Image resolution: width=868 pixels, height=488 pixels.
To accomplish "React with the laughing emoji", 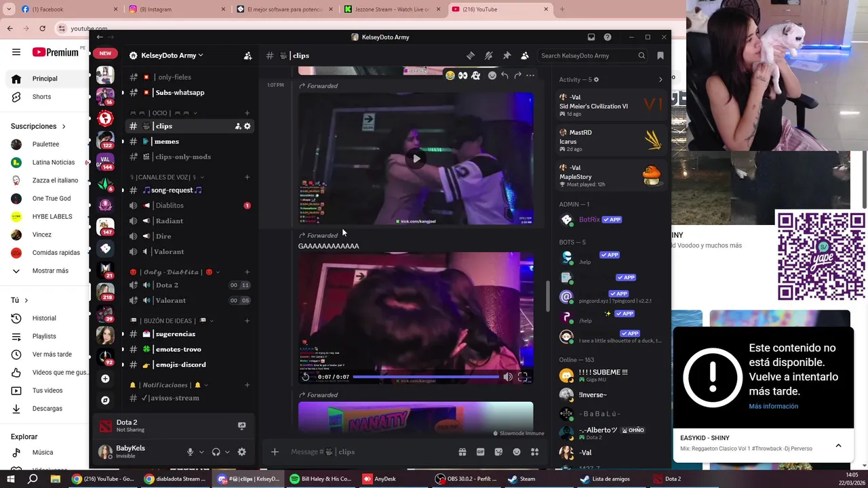I will (x=450, y=75).
